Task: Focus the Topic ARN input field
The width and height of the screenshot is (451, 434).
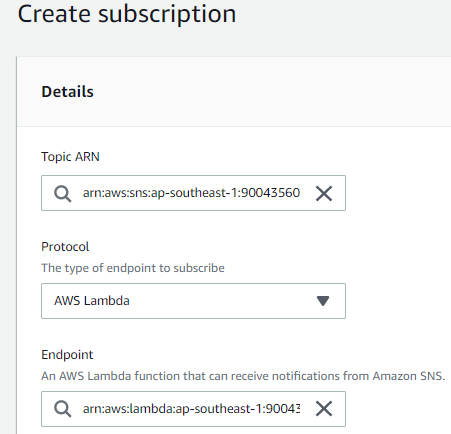Action: coord(193,193)
